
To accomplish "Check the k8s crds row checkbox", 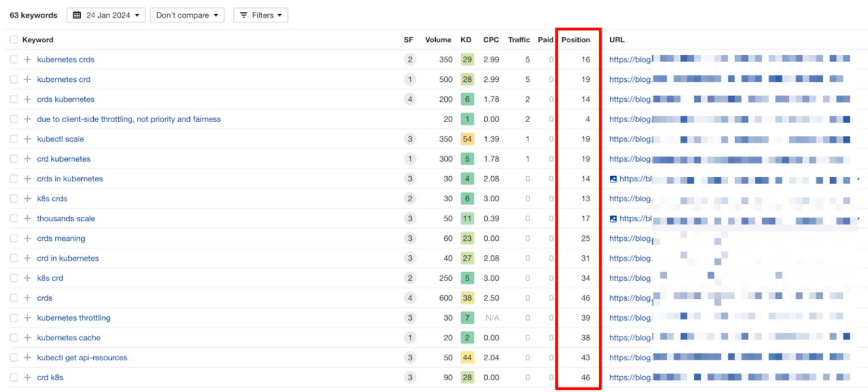I will [14, 199].
